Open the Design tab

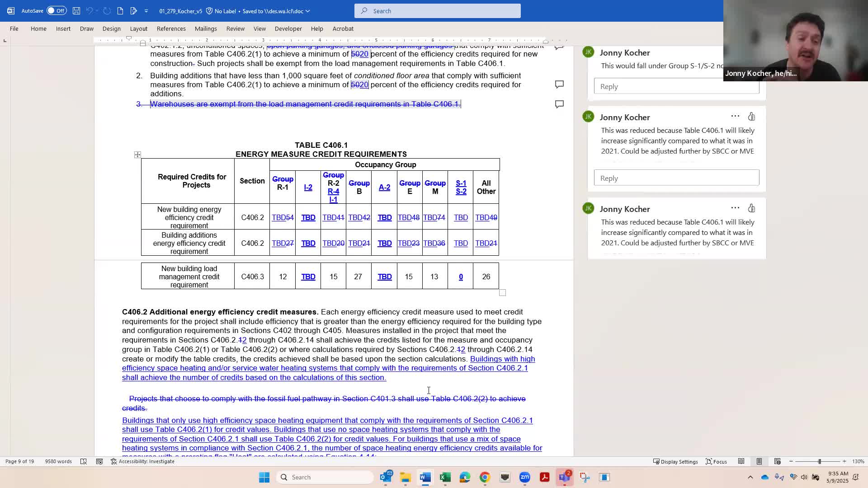111,28
